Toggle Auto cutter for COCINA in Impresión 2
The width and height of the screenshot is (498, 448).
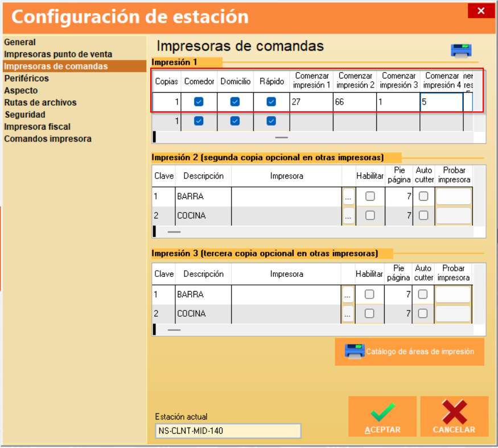(x=423, y=215)
